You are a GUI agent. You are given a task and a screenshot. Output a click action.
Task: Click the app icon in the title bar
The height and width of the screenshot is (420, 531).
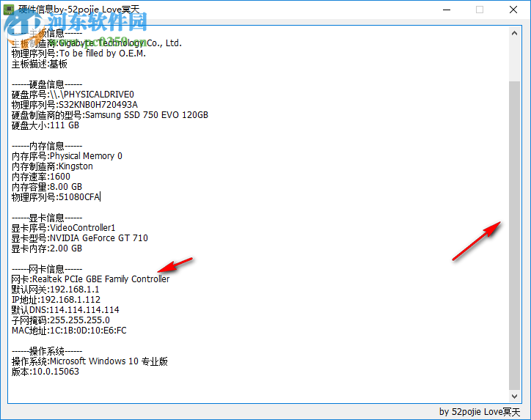coord(9,10)
